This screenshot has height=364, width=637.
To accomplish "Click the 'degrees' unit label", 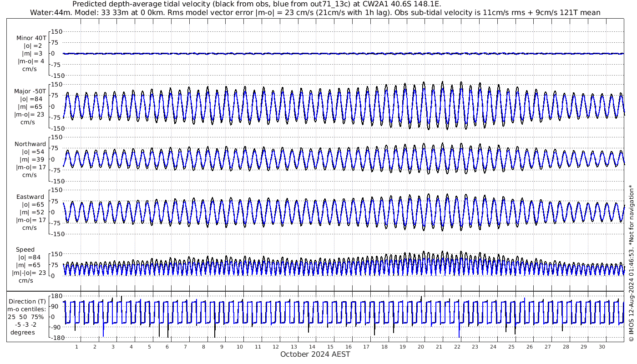I will 23,332.
